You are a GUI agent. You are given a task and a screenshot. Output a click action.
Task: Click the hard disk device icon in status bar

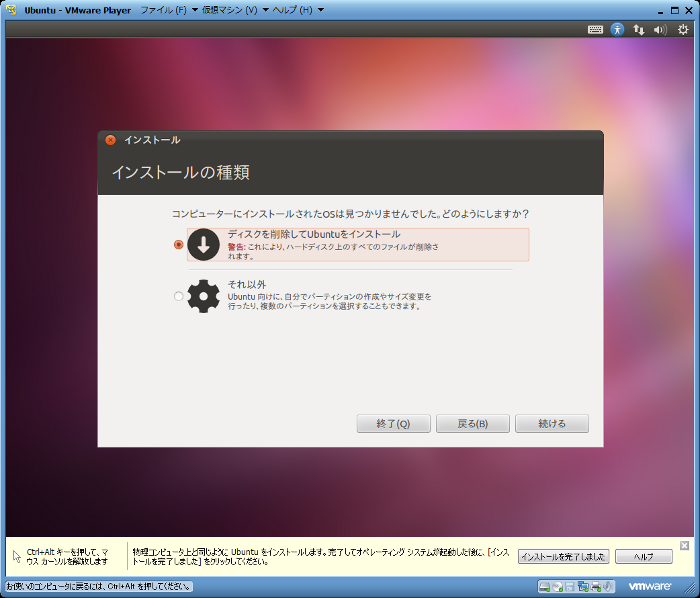(x=544, y=586)
